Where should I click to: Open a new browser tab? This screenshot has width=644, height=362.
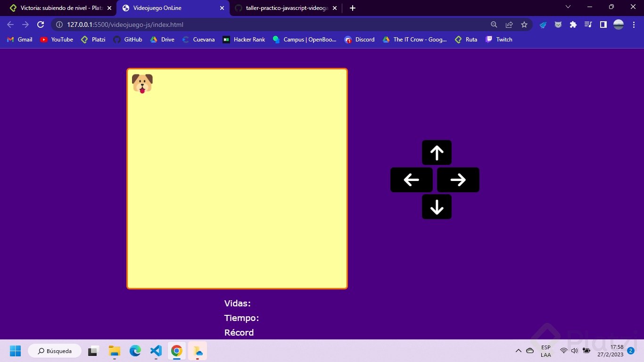click(353, 8)
